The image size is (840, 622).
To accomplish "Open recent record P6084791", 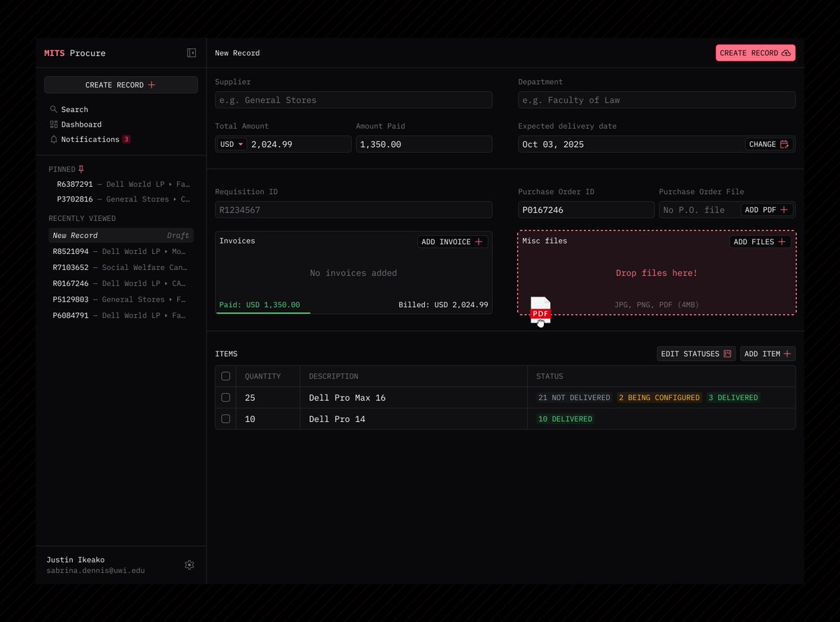I will (x=120, y=316).
